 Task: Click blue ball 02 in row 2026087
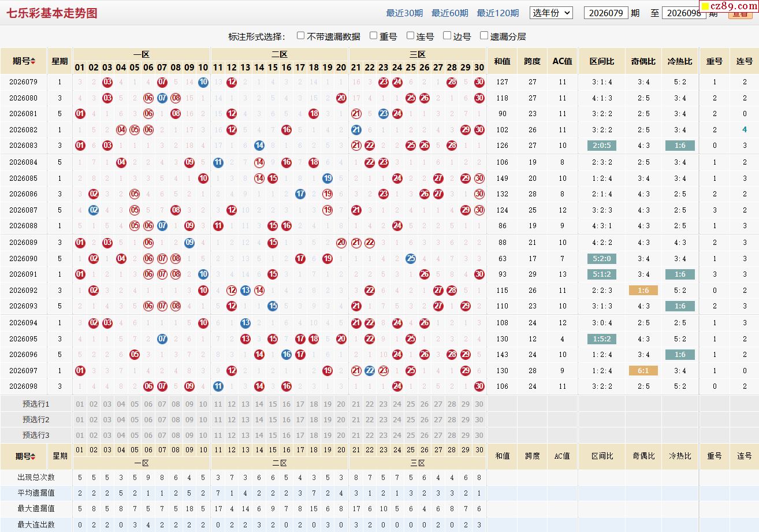94,210
